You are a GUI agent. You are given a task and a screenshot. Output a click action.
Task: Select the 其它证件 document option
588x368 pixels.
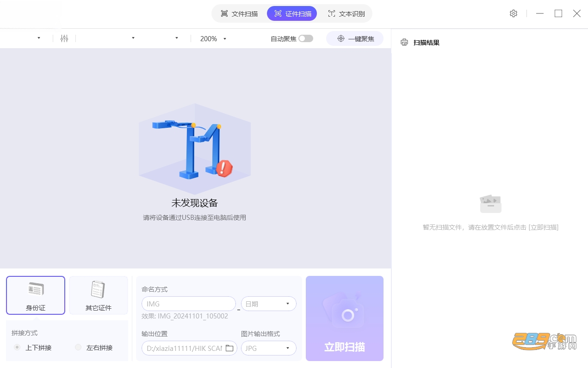click(99, 295)
